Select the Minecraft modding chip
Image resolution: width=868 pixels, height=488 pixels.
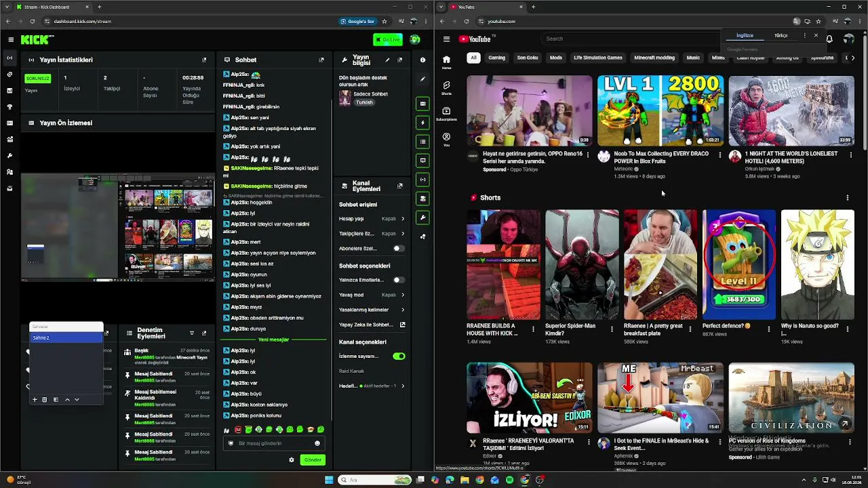pyautogui.click(x=654, y=58)
